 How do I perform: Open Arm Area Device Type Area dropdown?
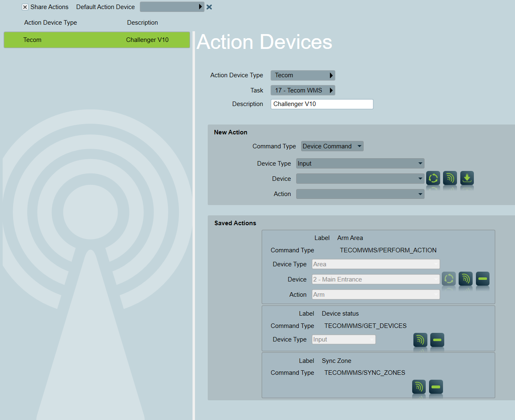tap(376, 264)
